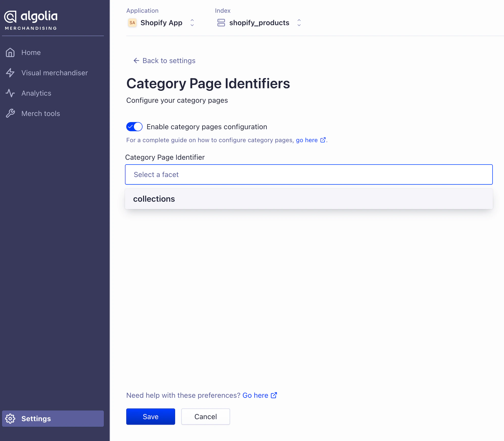Click the Analytics waveform icon

(10, 93)
